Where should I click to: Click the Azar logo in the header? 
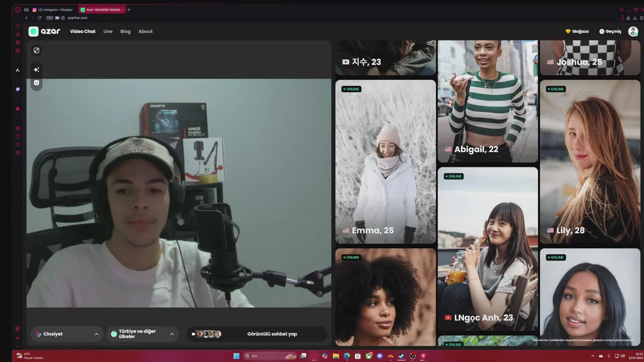[x=44, y=31]
